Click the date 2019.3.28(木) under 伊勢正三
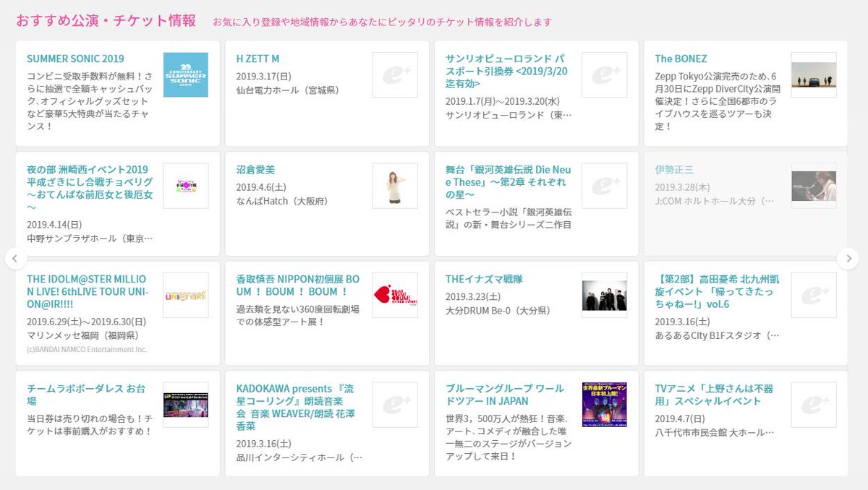This screenshot has width=868, height=490. [683, 186]
